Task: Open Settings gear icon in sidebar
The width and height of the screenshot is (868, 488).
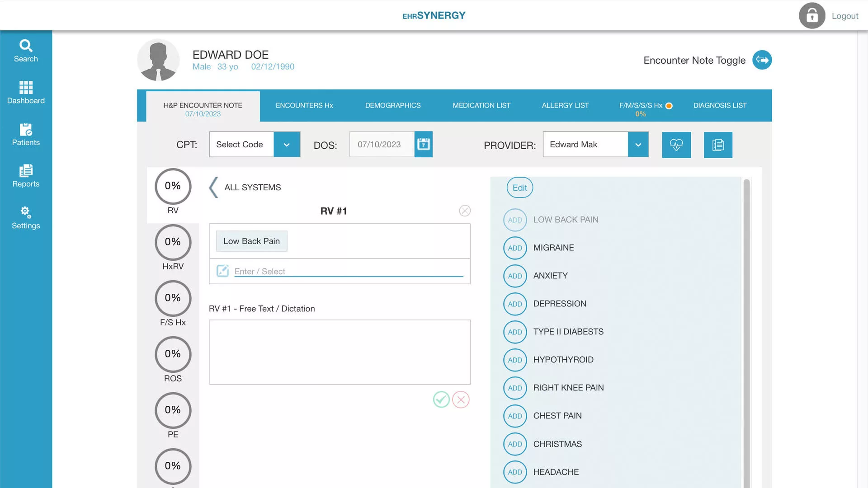Action: tap(26, 212)
